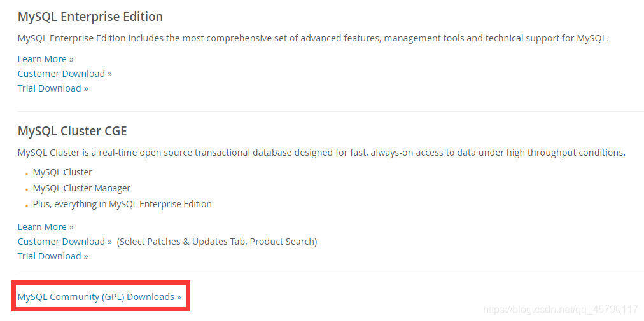The width and height of the screenshot is (644, 321).
Task: Click the Enterprise Edition description paragraph
Action: (313, 38)
